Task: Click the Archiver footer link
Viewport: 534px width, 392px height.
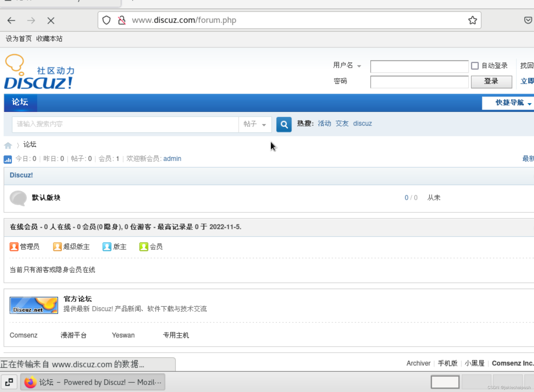Action: click(418, 363)
